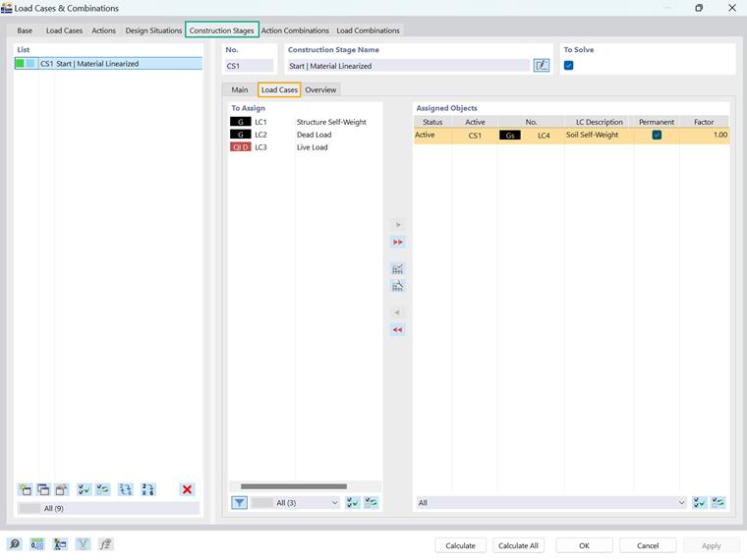The width and height of the screenshot is (747, 560).
Task: Click Calculate All button
Action: coord(518,545)
